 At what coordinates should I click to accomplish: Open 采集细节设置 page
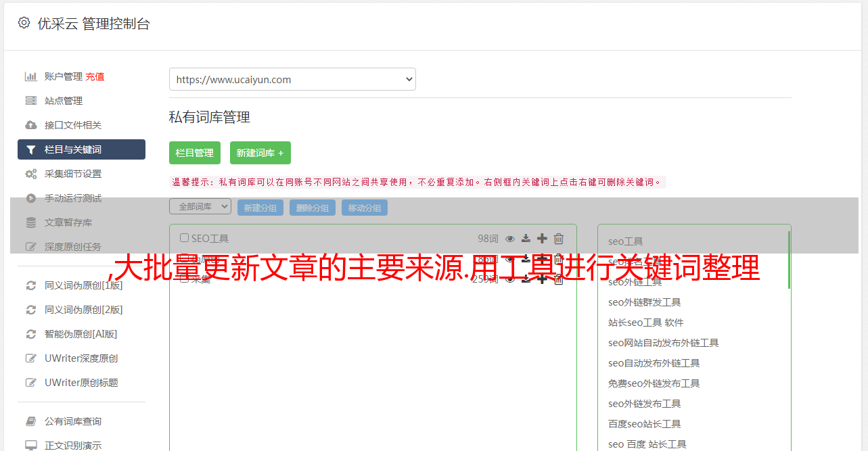tap(73, 174)
